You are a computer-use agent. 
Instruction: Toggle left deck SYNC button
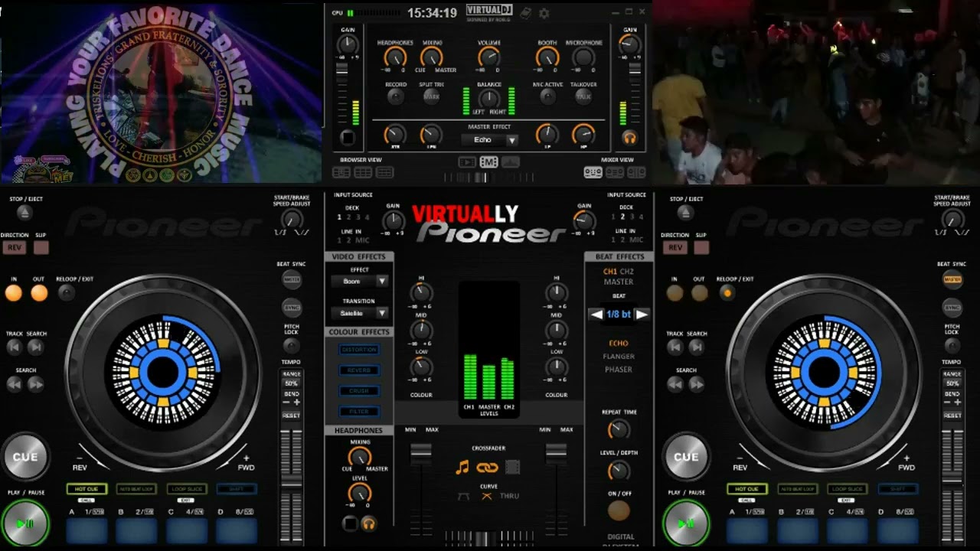292,308
